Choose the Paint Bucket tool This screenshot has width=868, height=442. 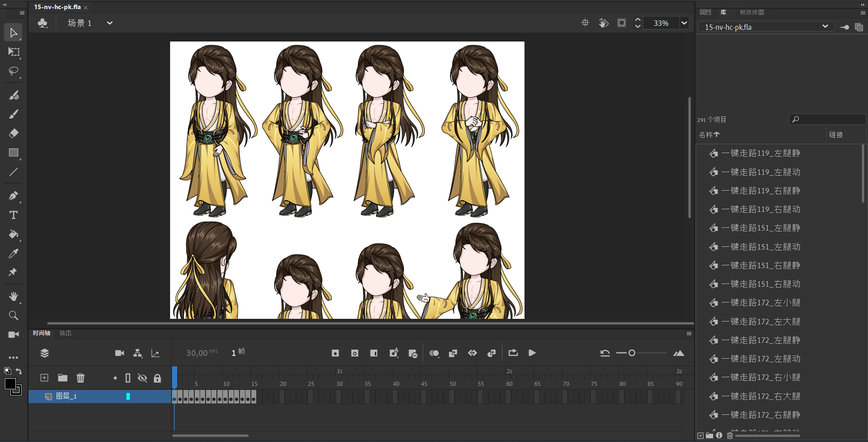coord(14,234)
